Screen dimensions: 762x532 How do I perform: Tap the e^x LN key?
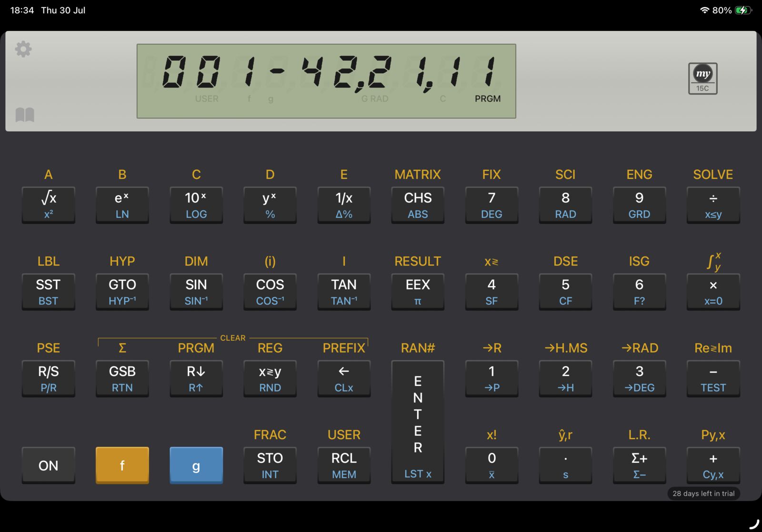click(x=122, y=205)
